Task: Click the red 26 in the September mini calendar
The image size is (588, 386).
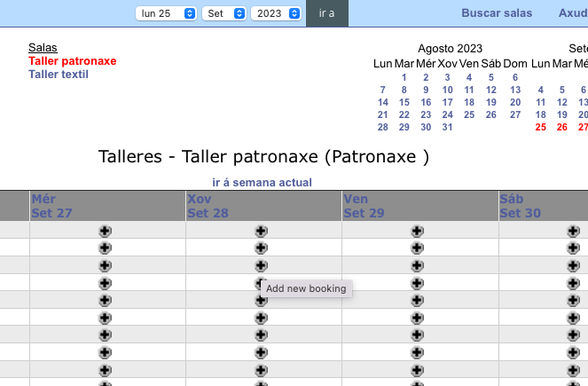Action: [x=561, y=127]
